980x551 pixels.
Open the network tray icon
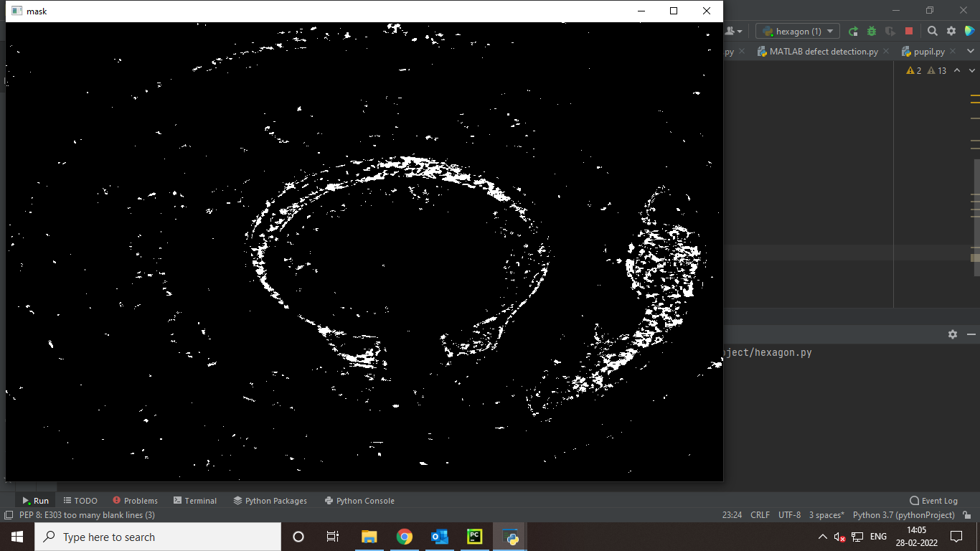click(857, 537)
